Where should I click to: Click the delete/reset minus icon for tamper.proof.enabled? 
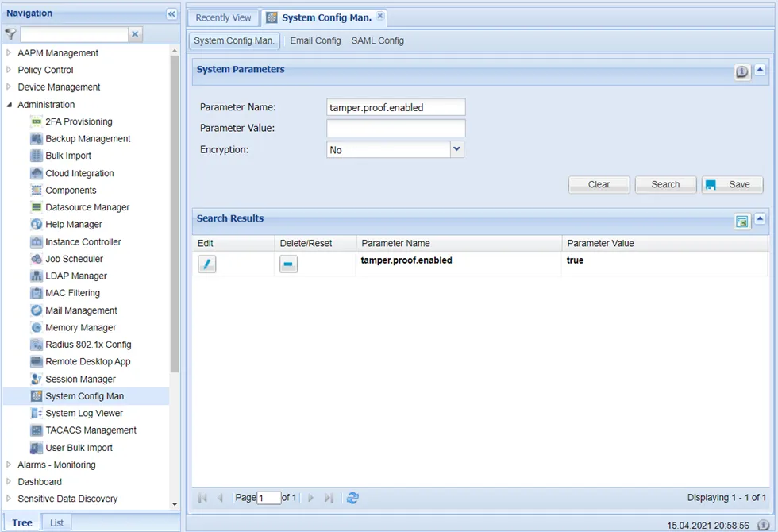coord(288,264)
